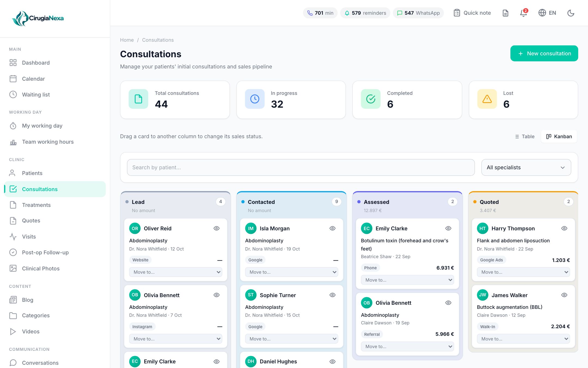View Sophie Turner card via eye icon

coord(332,295)
